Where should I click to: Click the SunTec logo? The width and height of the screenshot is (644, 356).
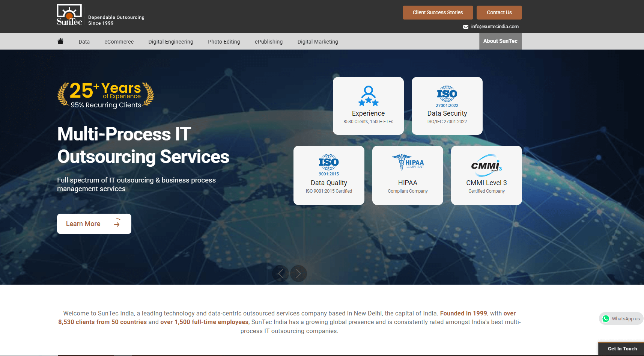69,15
